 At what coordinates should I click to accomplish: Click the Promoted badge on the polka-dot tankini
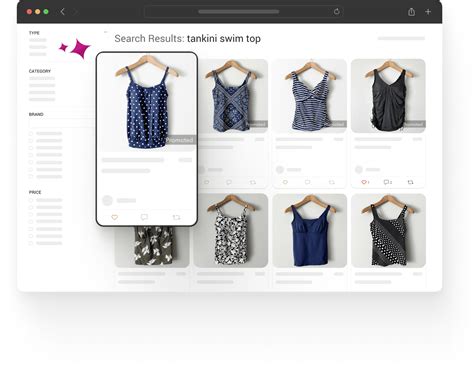tap(180, 140)
